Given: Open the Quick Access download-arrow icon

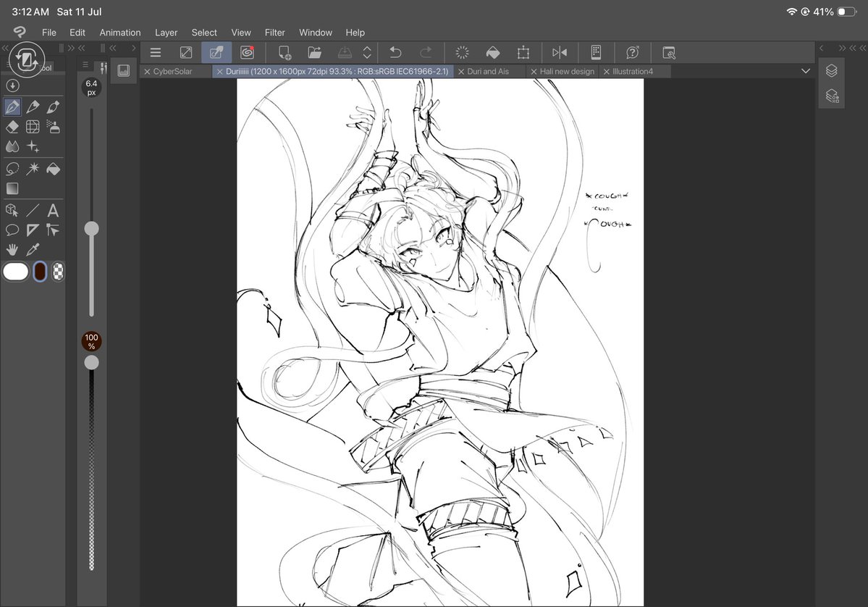Looking at the screenshot, I should pos(12,85).
